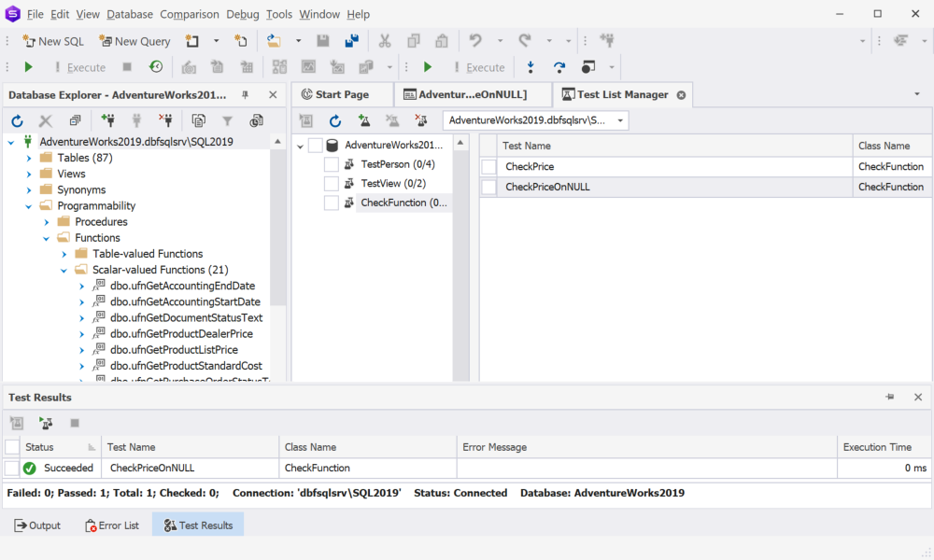Refresh the Test List Manager
The height and width of the screenshot is (560, 934).
(x=335, y=120)
